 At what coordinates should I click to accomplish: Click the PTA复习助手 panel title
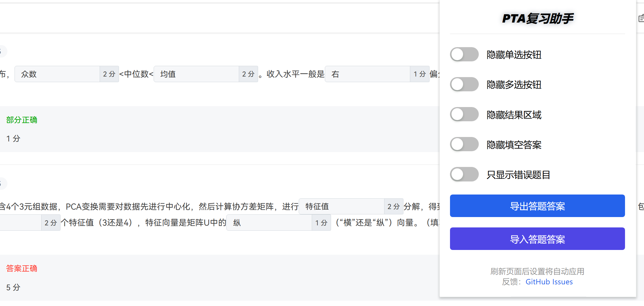tap(537, 19)
